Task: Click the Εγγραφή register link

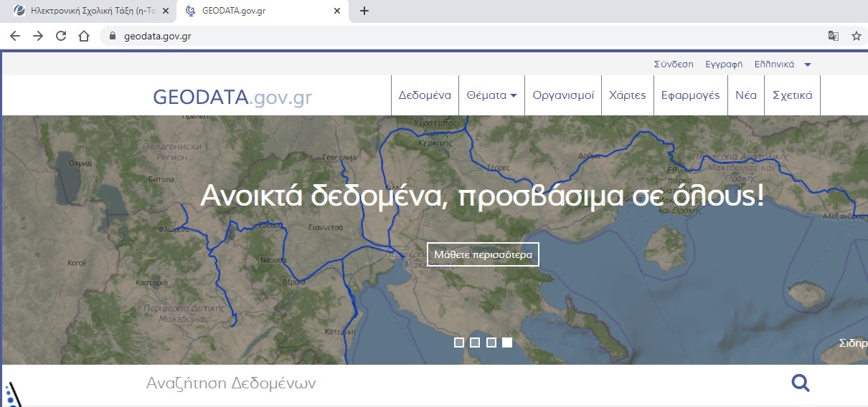Action: (724, 64)
